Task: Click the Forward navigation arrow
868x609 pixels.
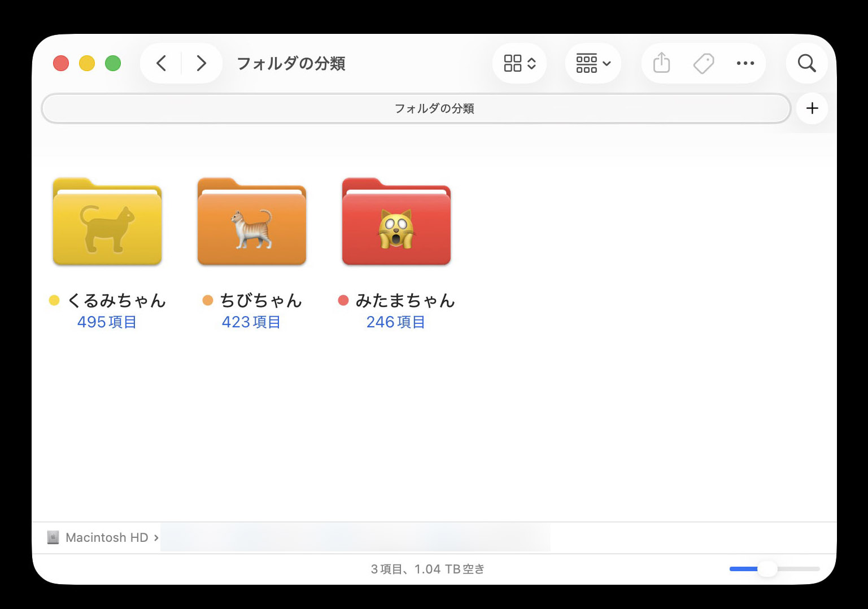Action: pos(202,63)
